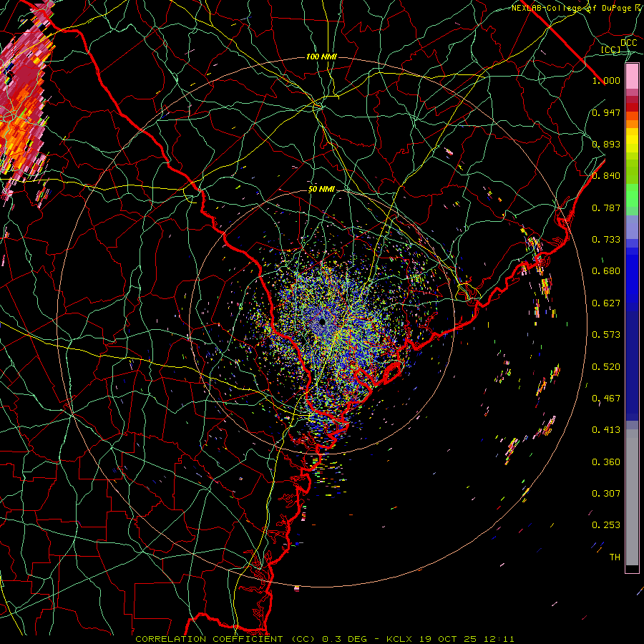Click the KCLX radar station identifier
The width and height of the screenshot is (644, 644).
click(399, 639)
